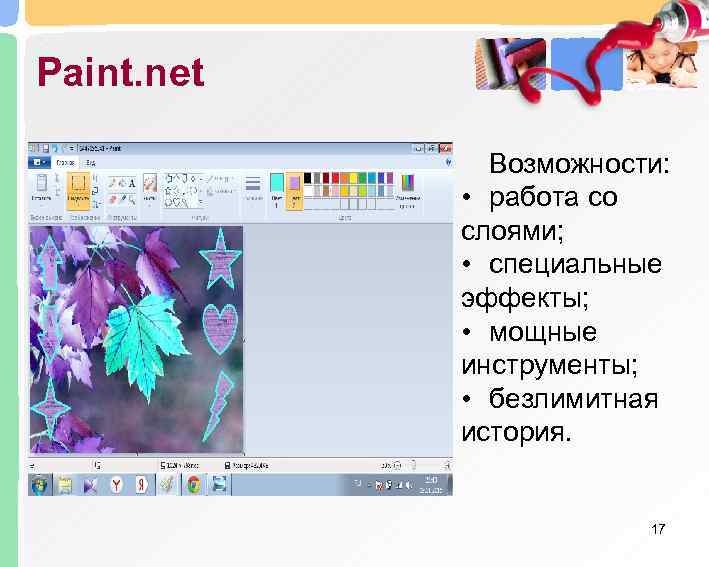Click the clock in the taskbar tray
This screenshot has width=709, height=567.
(431, 485)
